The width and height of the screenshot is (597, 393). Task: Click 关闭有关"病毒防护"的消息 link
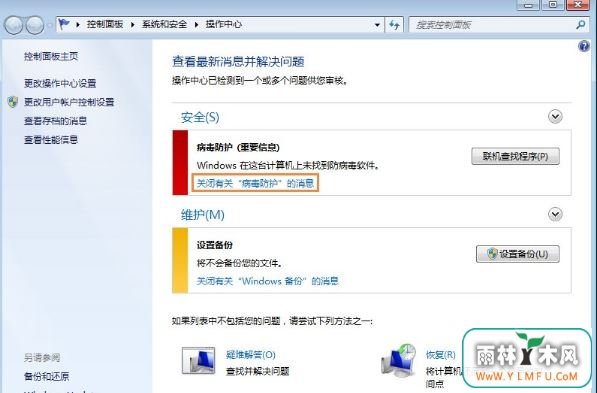(255, 184)
